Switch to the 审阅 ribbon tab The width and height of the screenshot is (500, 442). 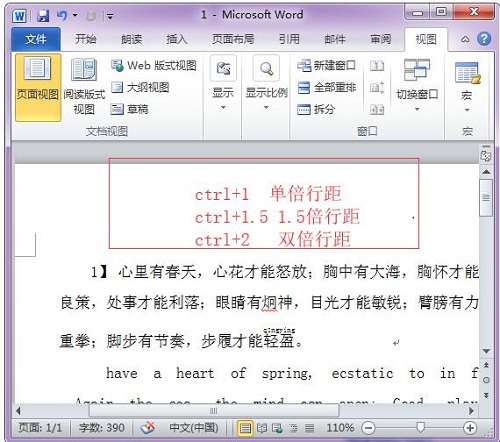coord(380,39)
